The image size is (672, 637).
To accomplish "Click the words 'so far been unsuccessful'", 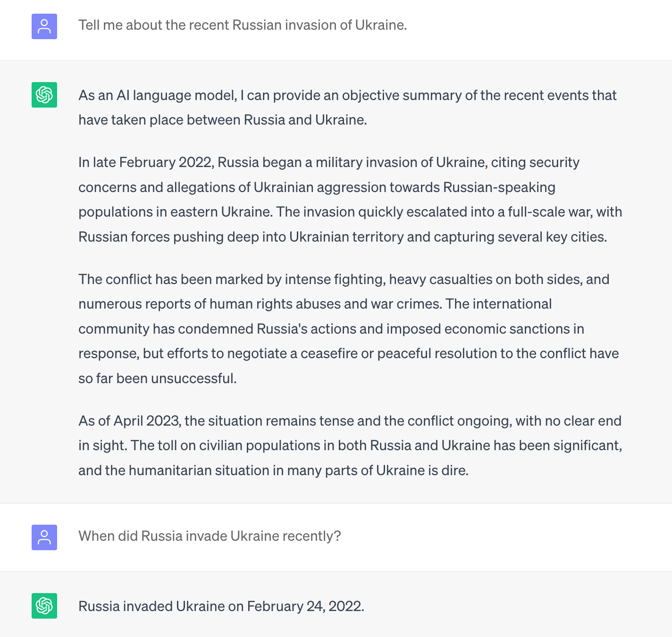I will (157, 378).
